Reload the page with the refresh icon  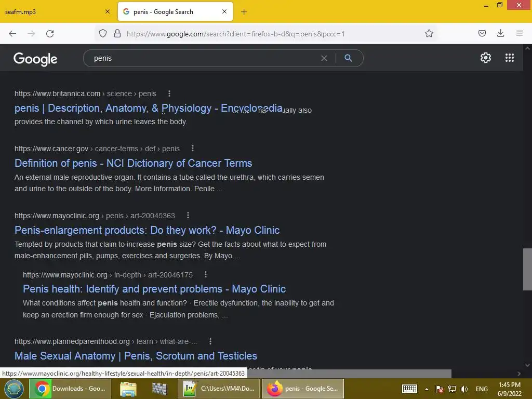click(x=50, y=34)
